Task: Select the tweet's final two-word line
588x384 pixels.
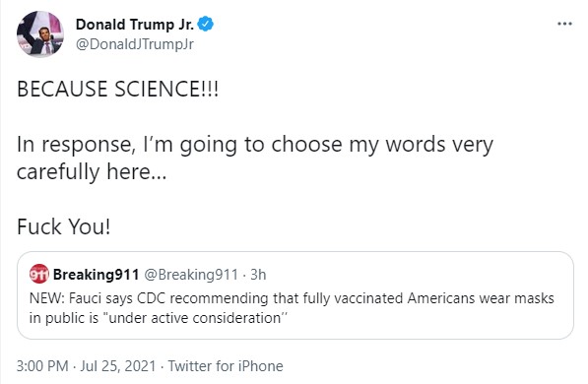Action: click(x=64, y=226)
